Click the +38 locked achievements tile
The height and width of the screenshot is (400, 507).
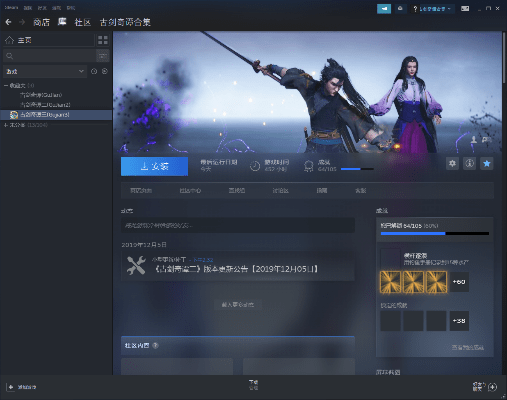point(459,321)
